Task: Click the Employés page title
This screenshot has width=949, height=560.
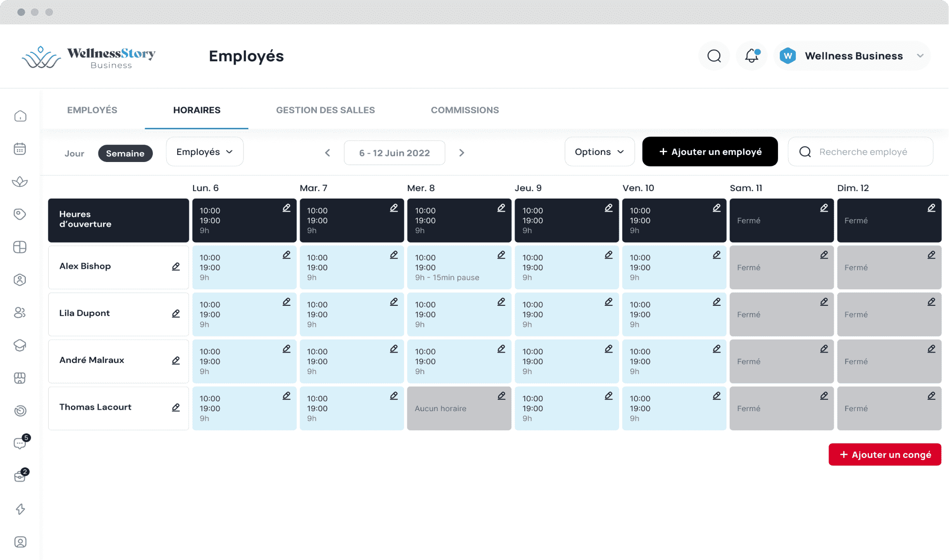Action: click(247, 56)
